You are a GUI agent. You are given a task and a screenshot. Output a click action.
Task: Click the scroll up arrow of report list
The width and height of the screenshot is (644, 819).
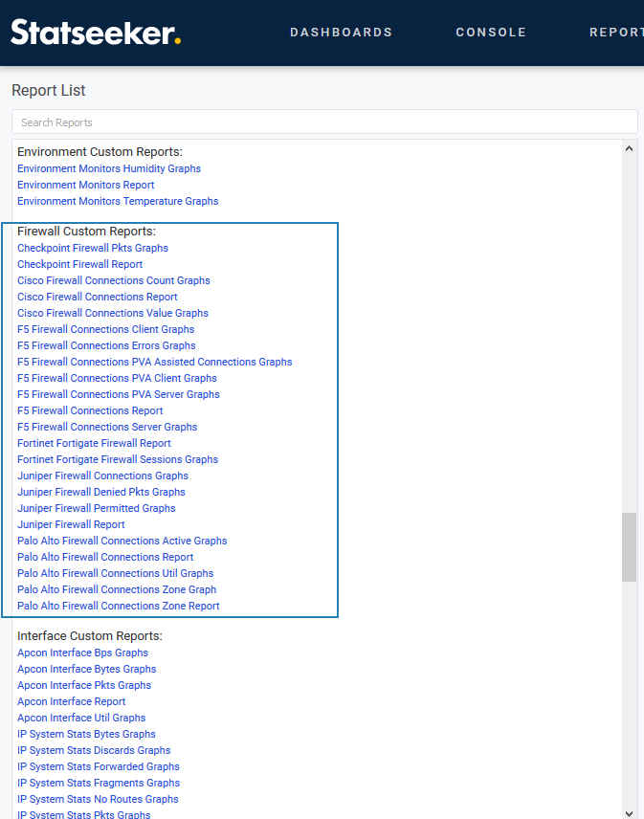tap(629, 148)
